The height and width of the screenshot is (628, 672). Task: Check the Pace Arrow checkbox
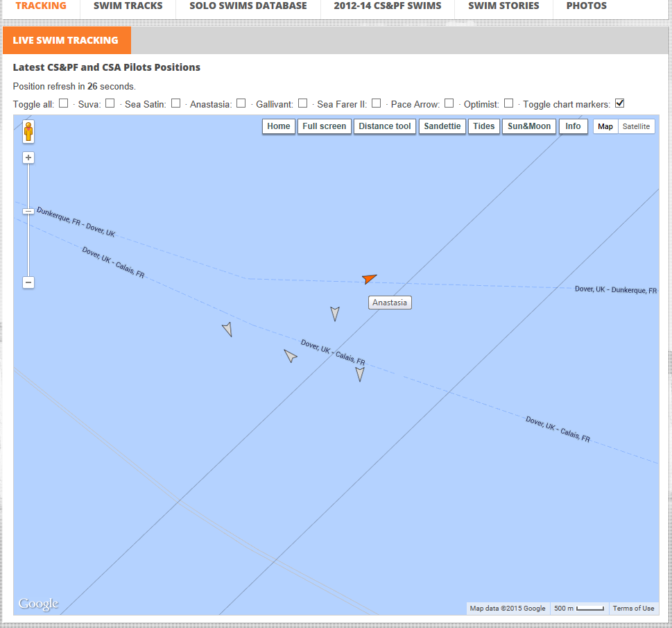pyautogui.click(x=449, y=103)
